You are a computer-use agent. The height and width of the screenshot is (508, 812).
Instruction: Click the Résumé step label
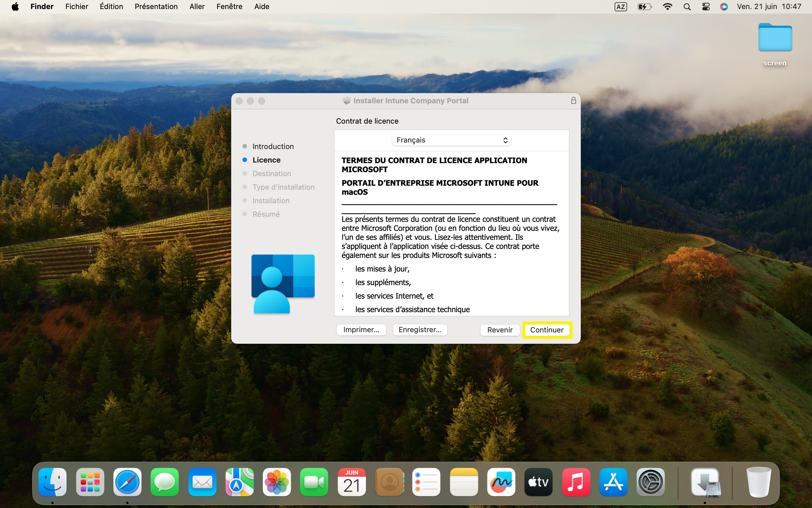pyautogui.click(x=266, y=214)
